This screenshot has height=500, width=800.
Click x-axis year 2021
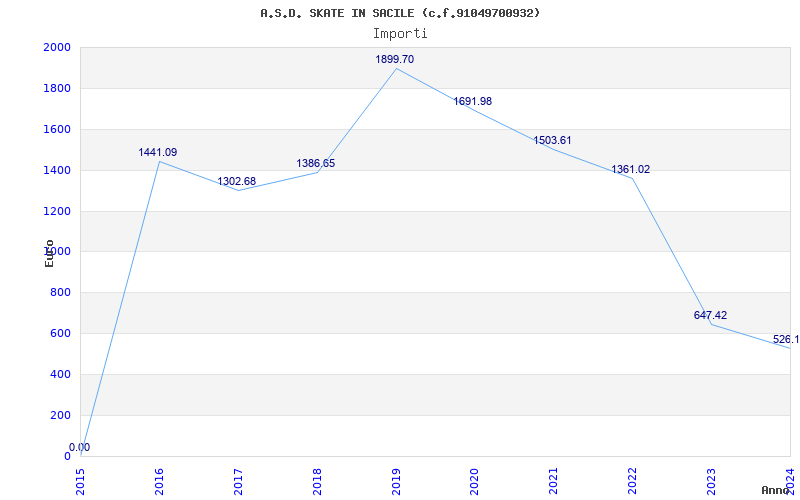point(554,481)
